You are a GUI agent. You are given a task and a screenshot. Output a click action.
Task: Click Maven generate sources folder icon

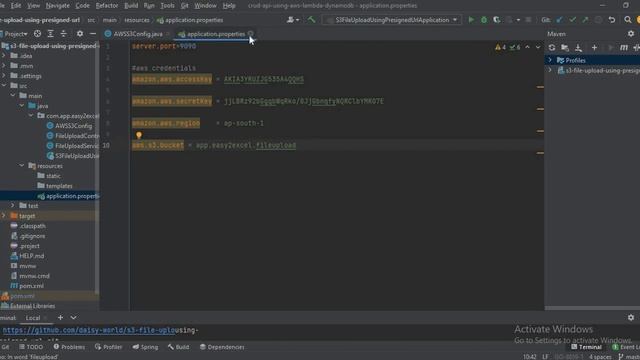pos(565,48)
